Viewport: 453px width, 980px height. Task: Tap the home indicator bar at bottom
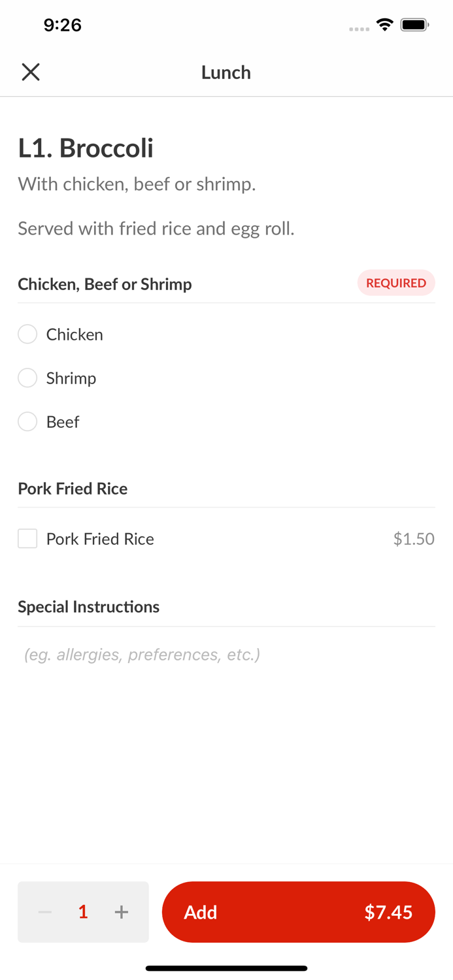226,968
